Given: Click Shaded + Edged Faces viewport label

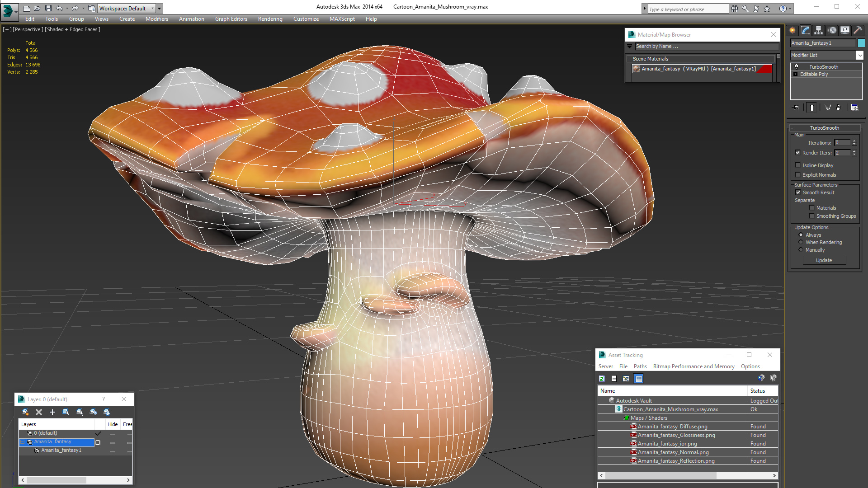Looking at the screenshot, I should 73,29.
